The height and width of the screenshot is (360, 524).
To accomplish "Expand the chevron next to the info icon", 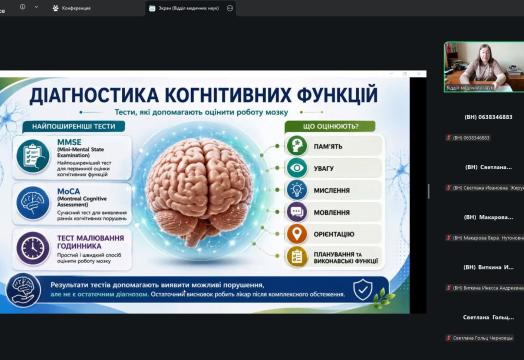I will tap(36, 7).
